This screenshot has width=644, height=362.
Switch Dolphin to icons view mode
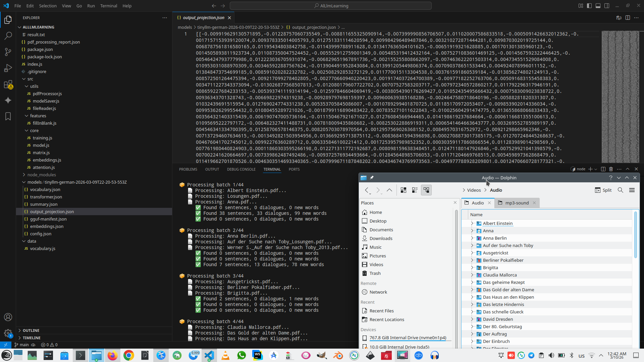pos(404,190)
